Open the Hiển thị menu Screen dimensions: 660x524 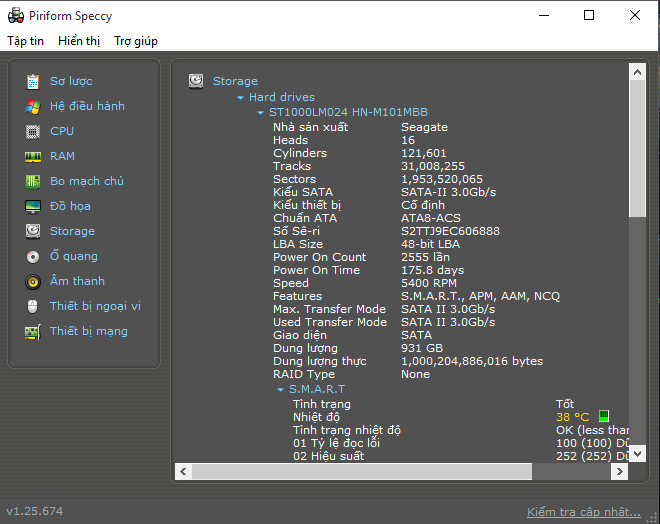point(79,41)
